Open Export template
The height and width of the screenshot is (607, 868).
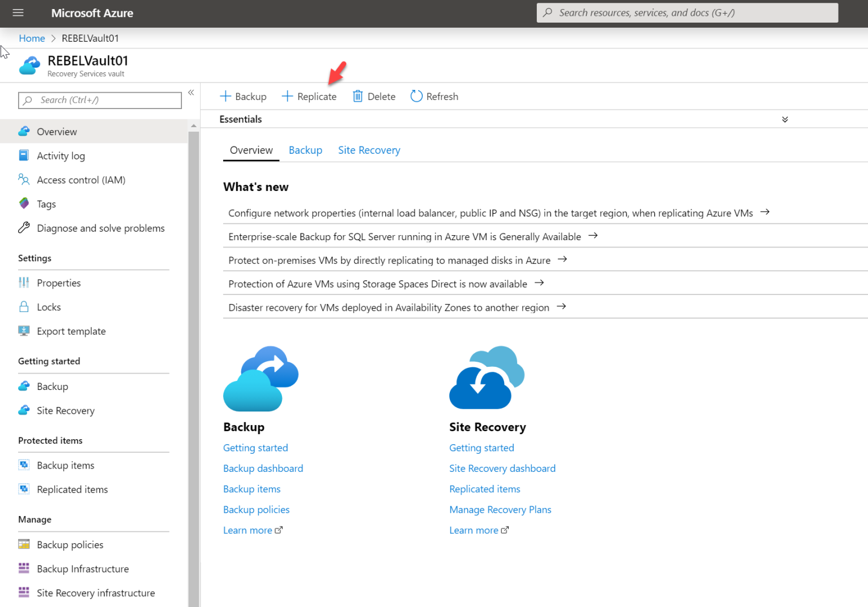click(x=71, y=331)
